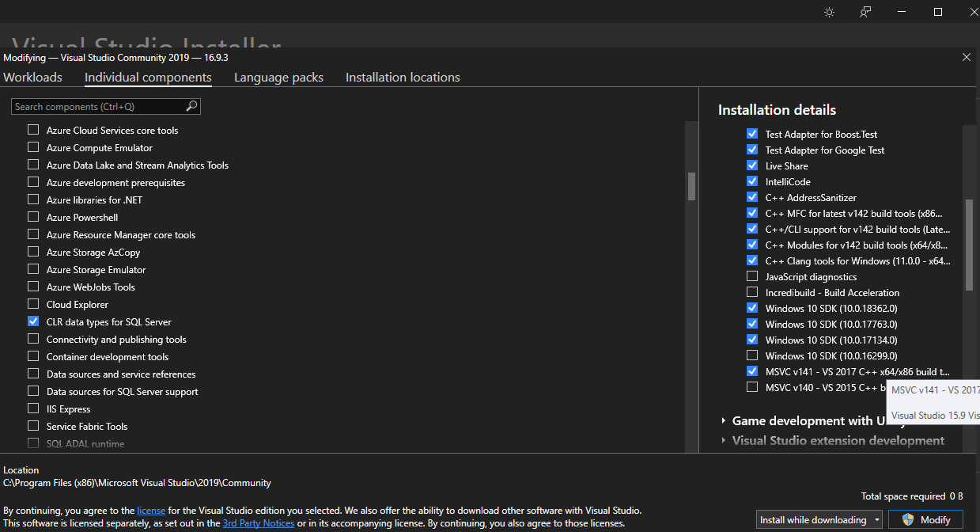Open the license hyperlink
This screenshot has height=532, width=980.
click(151, 510)
